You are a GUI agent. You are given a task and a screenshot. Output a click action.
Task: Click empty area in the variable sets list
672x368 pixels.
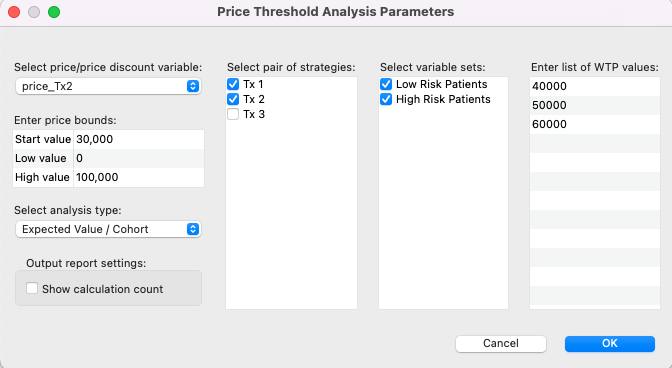tap(443, 206)
